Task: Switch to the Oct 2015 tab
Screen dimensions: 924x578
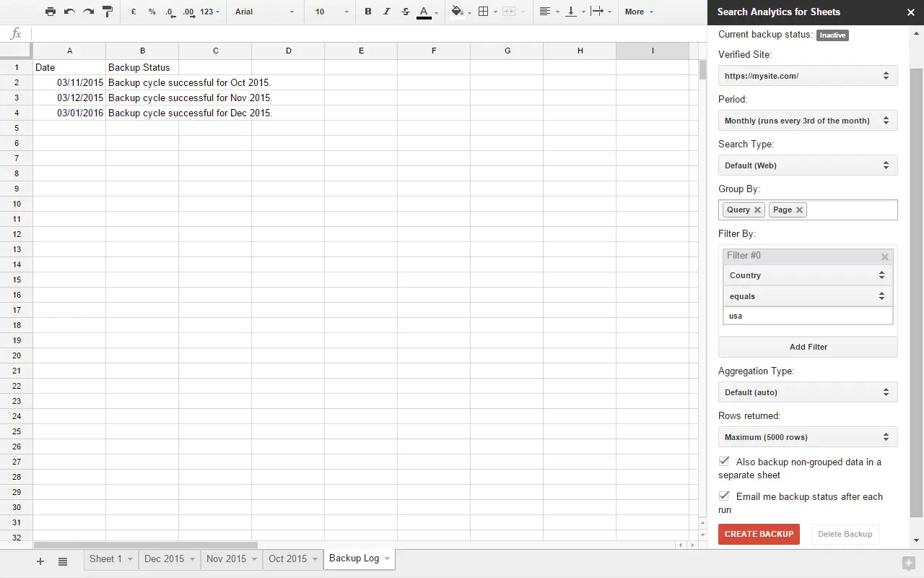Action: [x=293, y=559]
